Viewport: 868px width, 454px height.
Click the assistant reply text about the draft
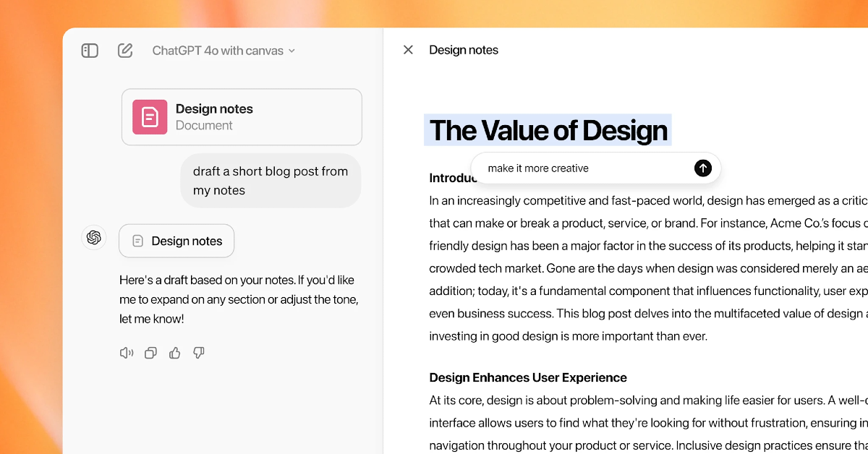coord(239,299)
